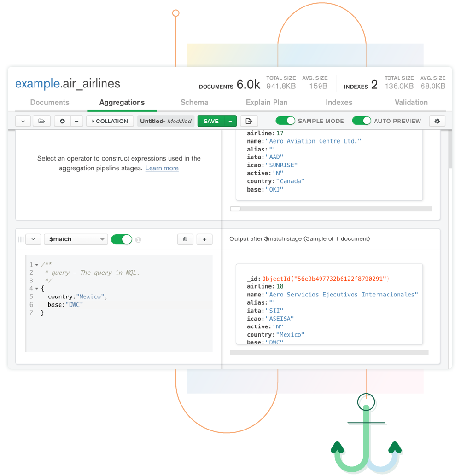Open the Save dropdown arrow
The image size is (461, 476).
[230, 121]
